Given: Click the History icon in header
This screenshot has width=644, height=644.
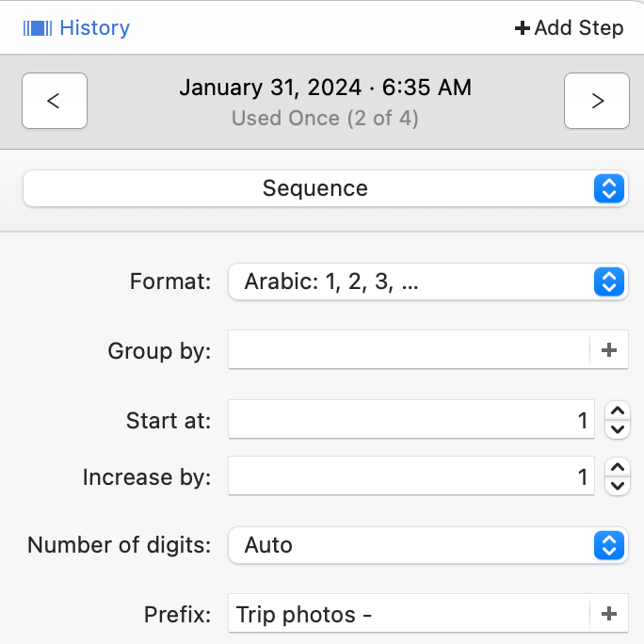Looking at the screenshot, I should 38,28.
